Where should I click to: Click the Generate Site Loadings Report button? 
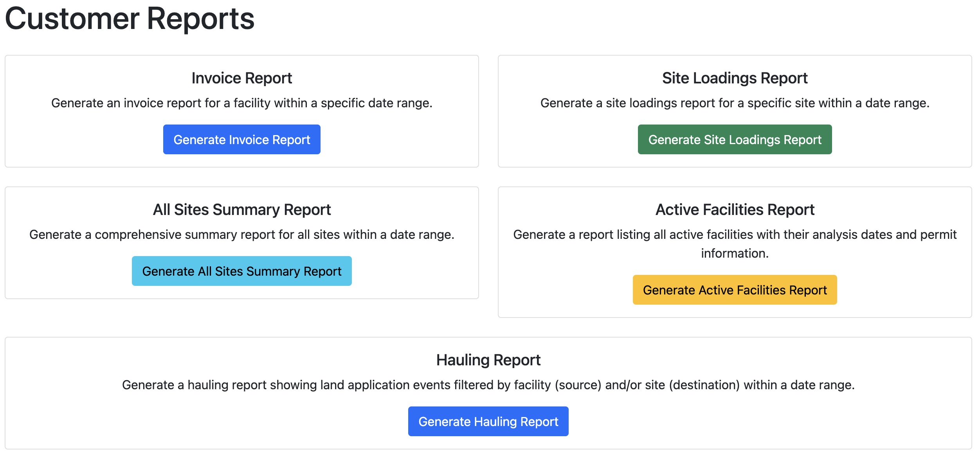coord(735,139)
